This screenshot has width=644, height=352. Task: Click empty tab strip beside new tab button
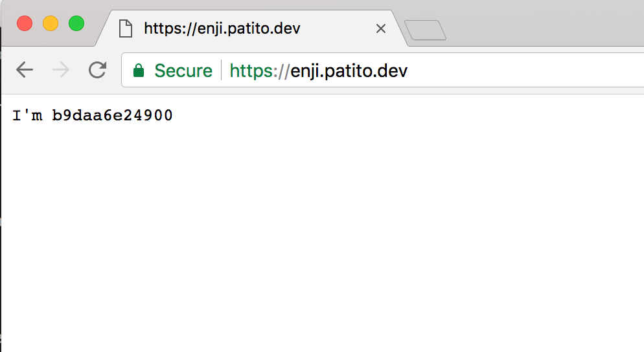544,26
